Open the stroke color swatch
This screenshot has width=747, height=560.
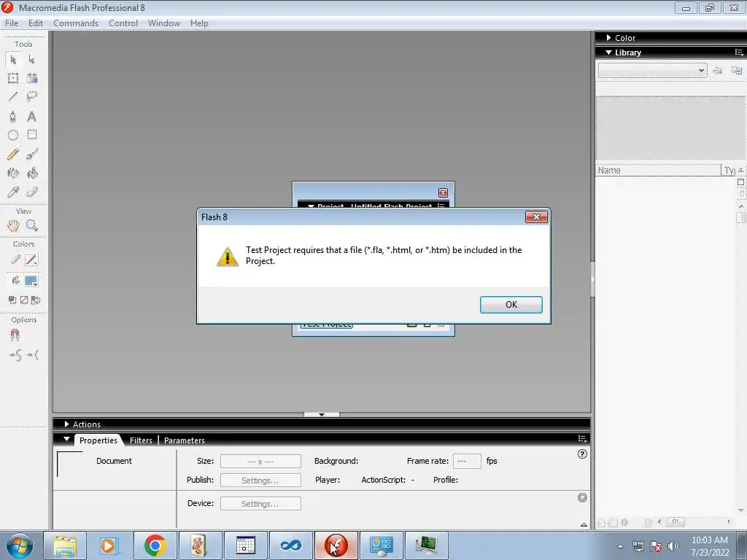tap(31, 260)
